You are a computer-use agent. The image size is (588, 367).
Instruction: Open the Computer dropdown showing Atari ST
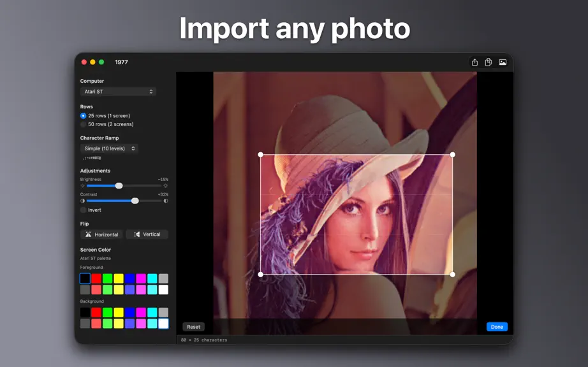tap(118, 91)
